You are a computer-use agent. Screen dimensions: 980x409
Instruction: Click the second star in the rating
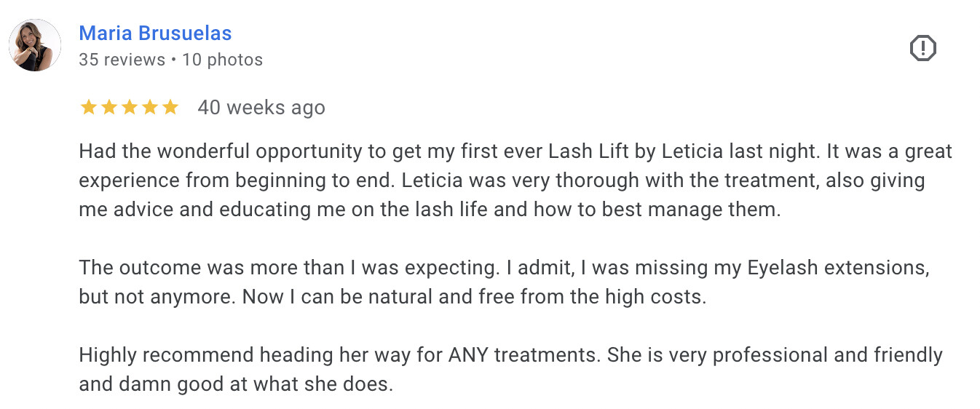coord(108,108)
